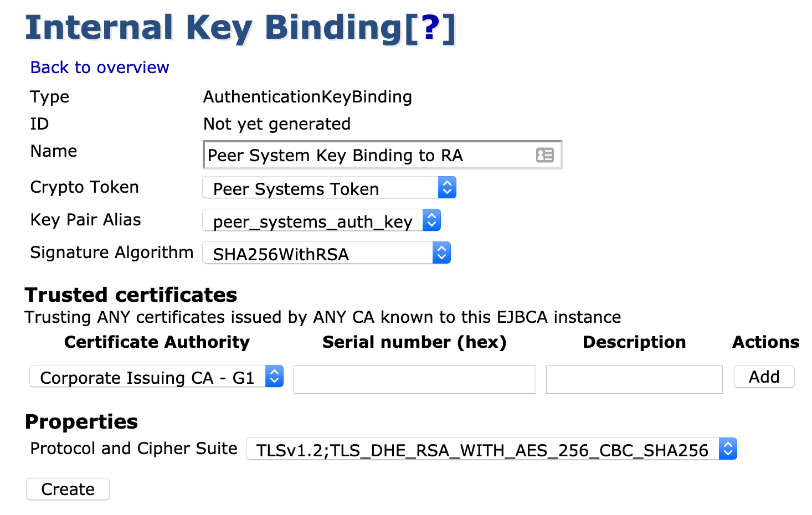Open the Crypto Token dropdown
Image resolution: width=812 pixels, height=515 pixels.
[329, 188]
